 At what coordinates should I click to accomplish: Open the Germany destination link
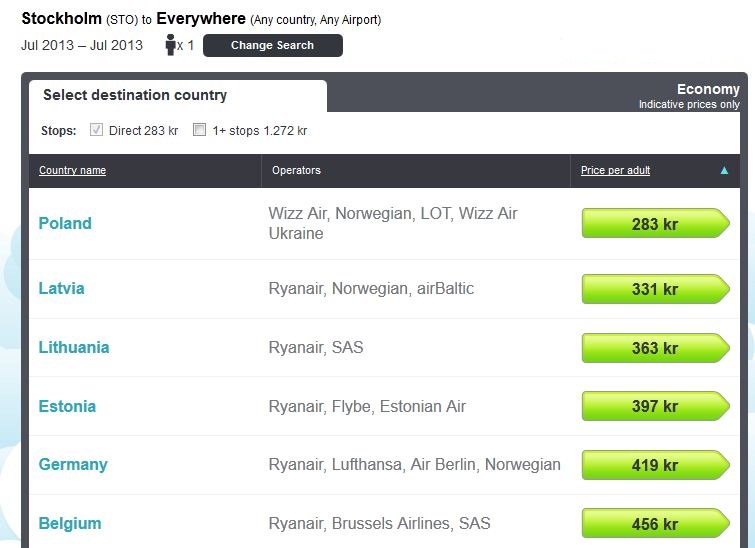[x=73, y=465]
